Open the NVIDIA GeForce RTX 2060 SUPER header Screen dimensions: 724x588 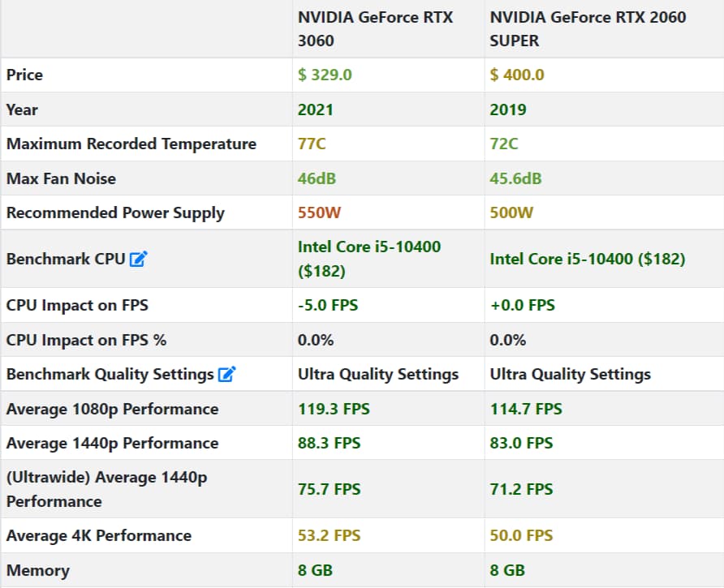click(588, 28)
